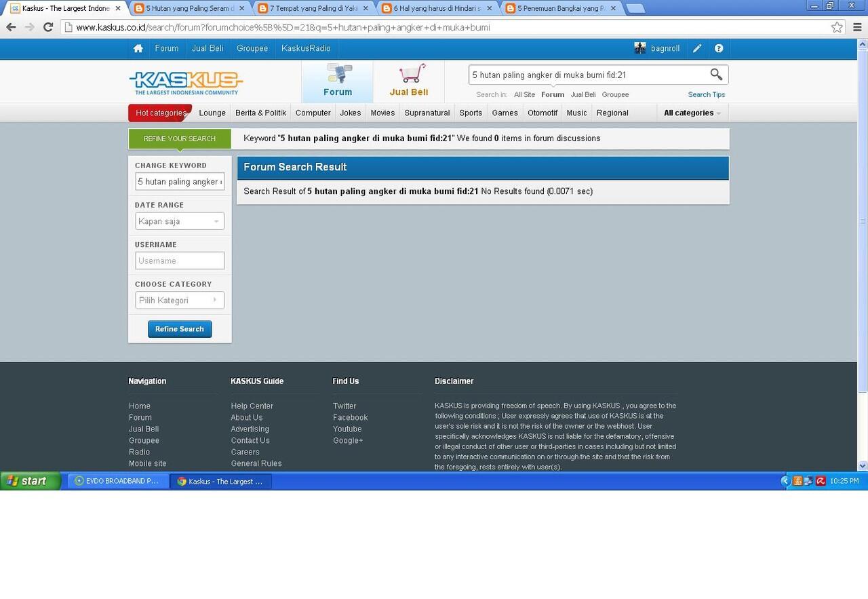
Task: Reload the page
Action: coord(48,27)
